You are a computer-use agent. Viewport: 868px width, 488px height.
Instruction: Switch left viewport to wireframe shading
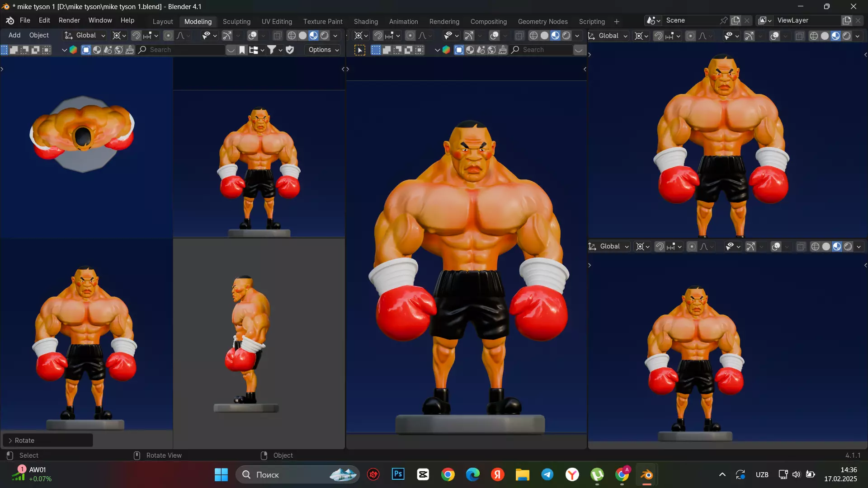tap(292, 36)
